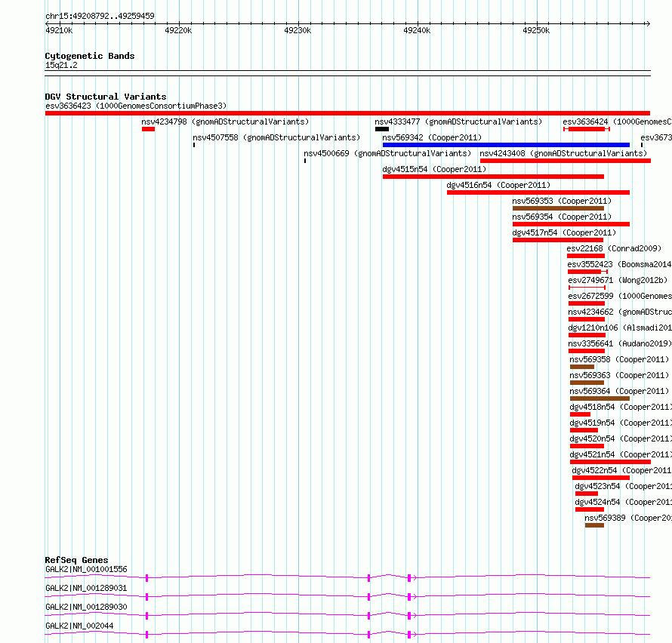Click the chr15:49208792..49259459 coordinates text

click(100, 16)
